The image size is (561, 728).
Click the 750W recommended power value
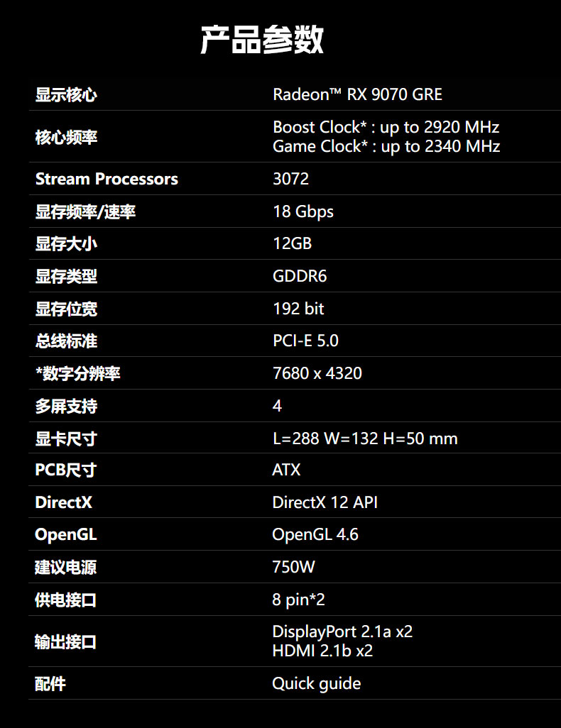(x=293, y=567)
